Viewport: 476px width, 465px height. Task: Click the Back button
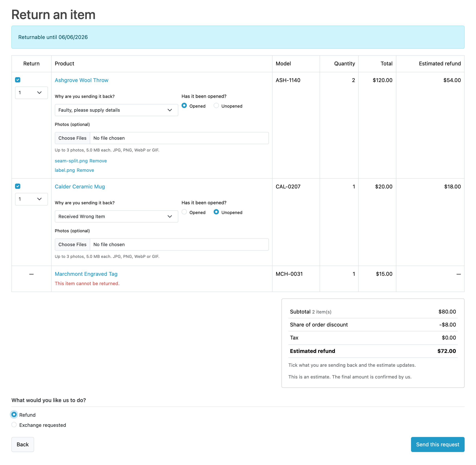23,444
